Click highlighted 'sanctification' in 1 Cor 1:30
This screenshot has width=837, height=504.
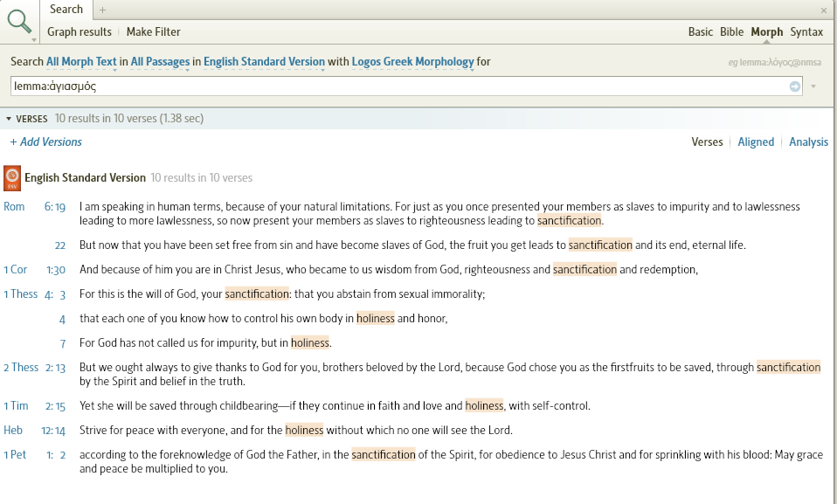click(585, 270)
